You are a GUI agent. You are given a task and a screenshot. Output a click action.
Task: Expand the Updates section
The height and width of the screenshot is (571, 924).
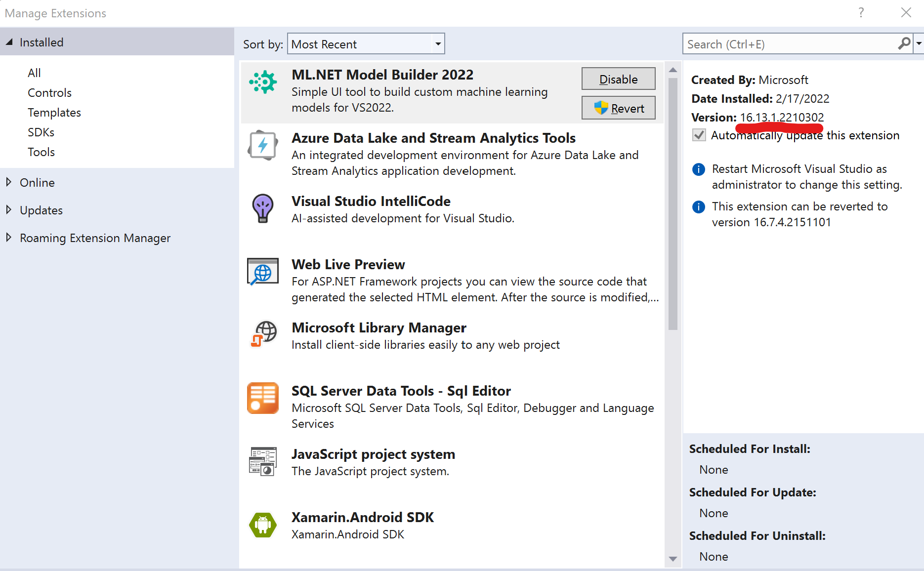click(41, 210)
